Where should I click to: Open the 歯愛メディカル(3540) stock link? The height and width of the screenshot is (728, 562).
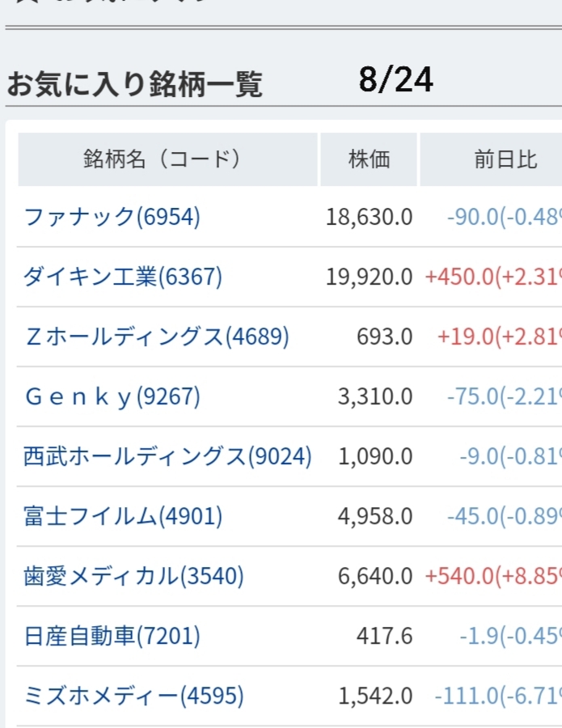pos(133,576)
